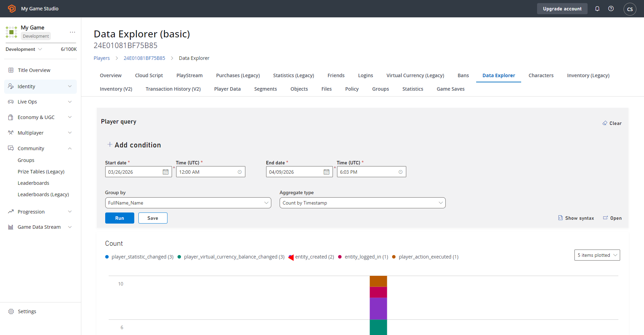Open the start time clock picker
644x335 pixels.
pos(239,172)
